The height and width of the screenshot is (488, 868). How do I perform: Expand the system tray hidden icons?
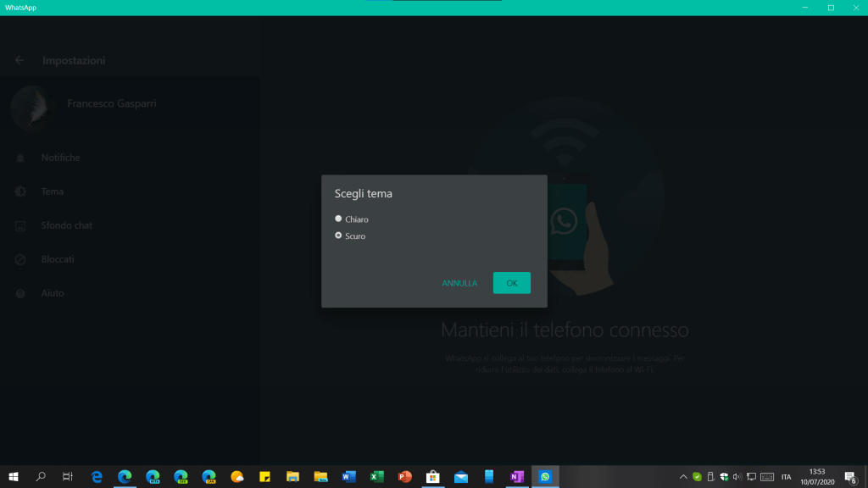(683, 477)
